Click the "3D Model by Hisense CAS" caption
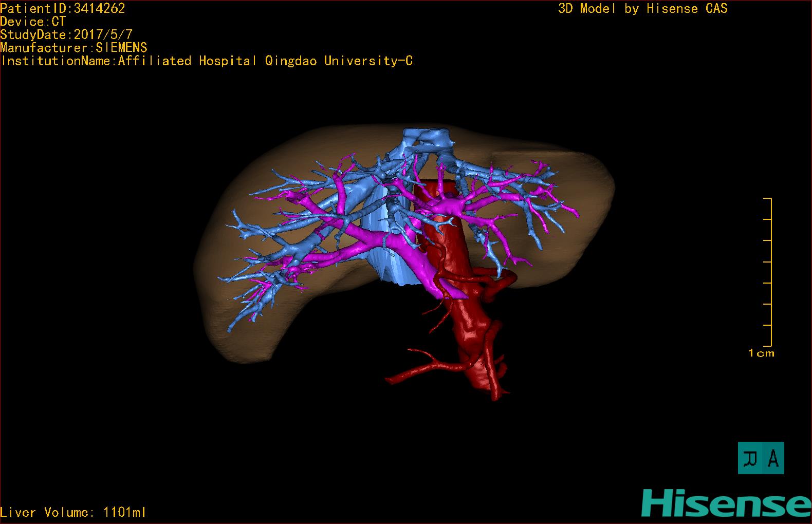 [643, 8]
